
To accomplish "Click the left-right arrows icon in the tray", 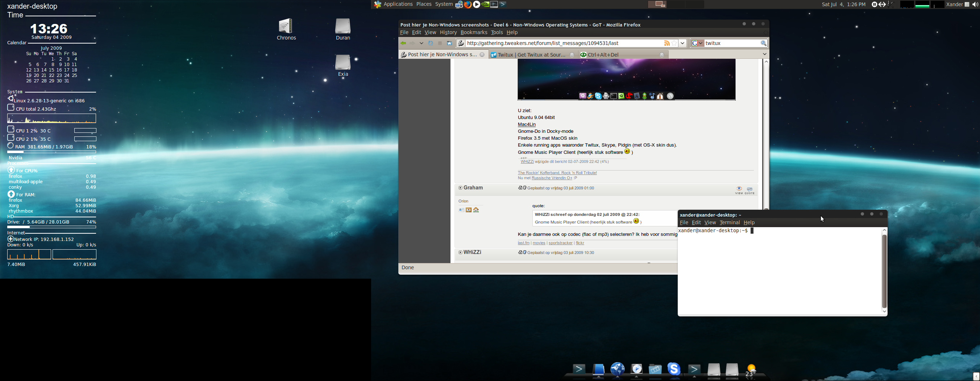I will coord(882,5).
